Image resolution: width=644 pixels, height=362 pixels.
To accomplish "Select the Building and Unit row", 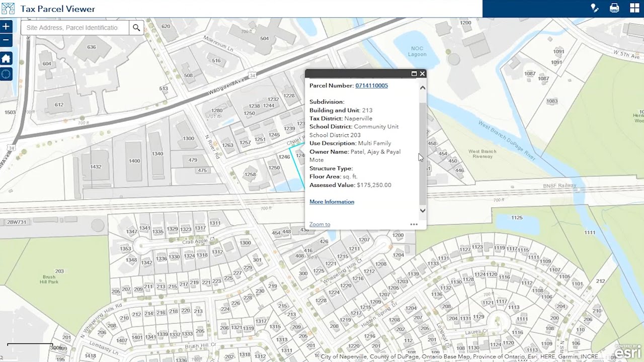I will tap(341, 110).
